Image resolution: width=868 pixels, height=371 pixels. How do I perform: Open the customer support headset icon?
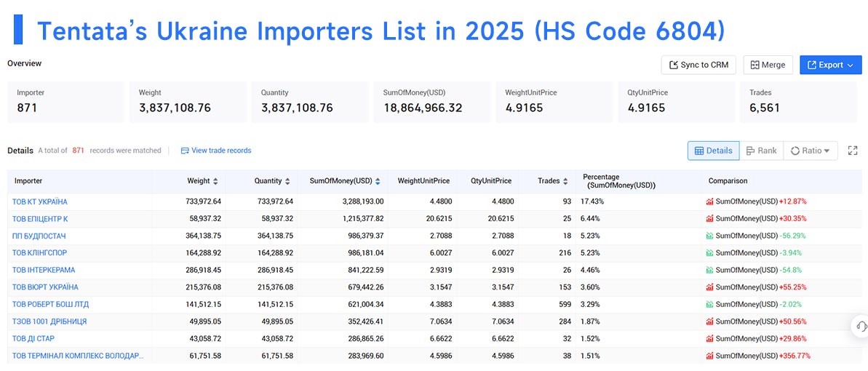pos(861,326)
